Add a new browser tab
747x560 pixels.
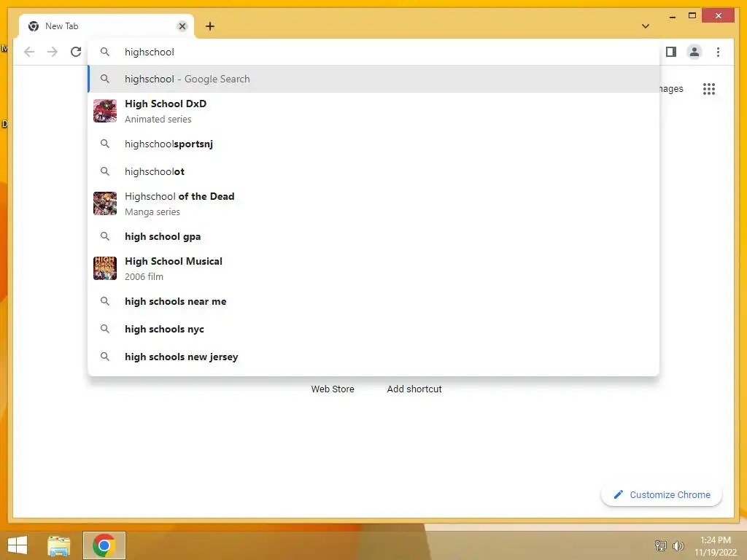point(209,26)
